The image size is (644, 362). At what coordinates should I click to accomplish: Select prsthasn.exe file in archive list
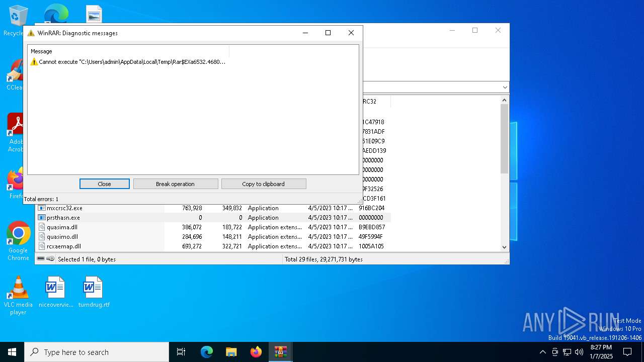click(214, 218)
